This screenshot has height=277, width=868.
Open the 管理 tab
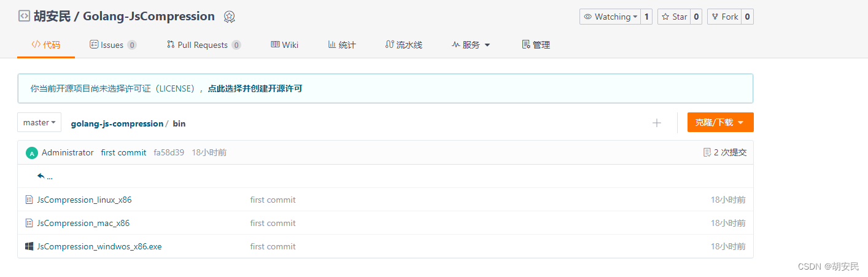click(x=536, y=45)
